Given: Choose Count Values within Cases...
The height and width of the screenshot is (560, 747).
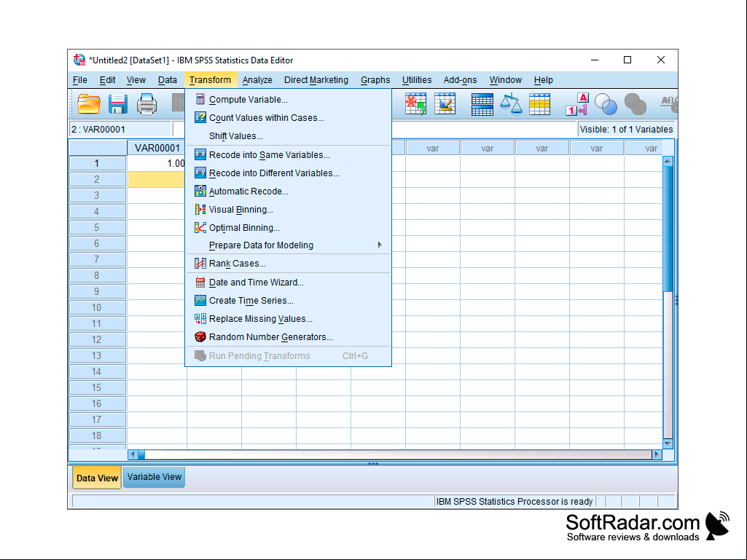Looking at the screenshot, I should pos(288,118).
